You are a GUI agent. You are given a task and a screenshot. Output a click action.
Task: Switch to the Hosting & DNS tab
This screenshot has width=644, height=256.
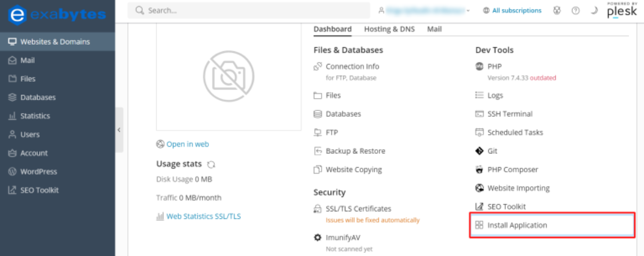coord(389,29)
